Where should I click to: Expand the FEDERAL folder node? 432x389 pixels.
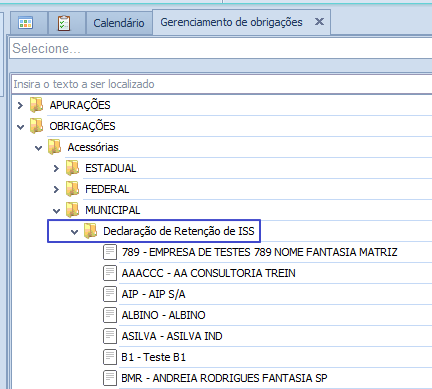[x=56, y=190]
